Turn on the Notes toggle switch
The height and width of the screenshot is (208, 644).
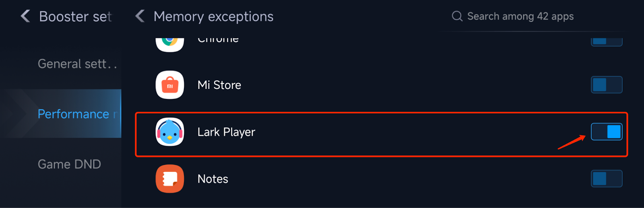(606, 179)
